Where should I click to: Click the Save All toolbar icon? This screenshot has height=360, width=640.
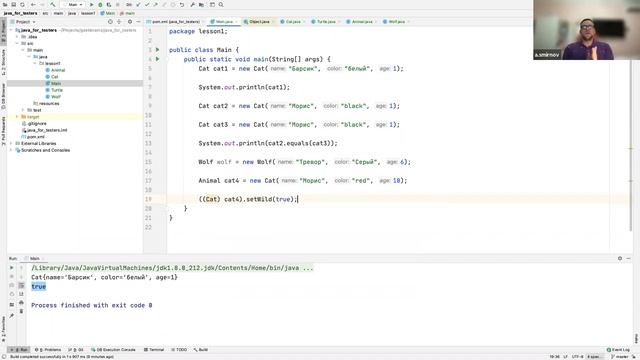coord(13,4)
